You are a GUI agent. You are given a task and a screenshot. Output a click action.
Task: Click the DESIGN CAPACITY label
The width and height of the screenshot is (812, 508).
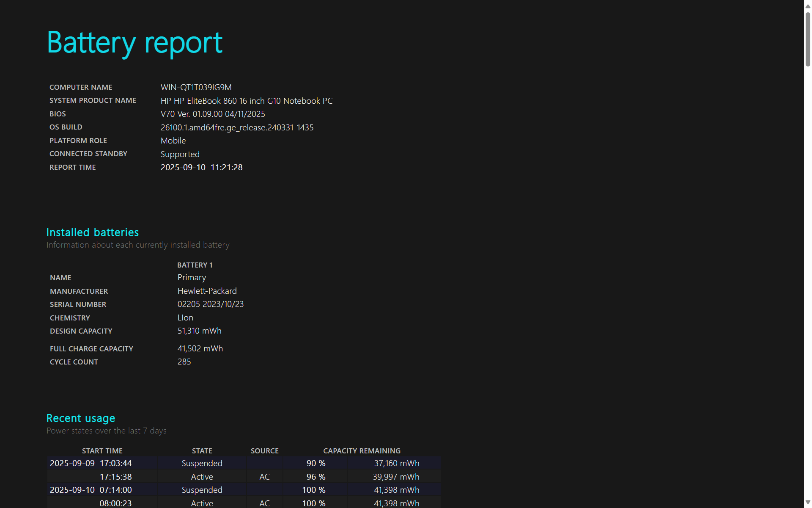81,331
